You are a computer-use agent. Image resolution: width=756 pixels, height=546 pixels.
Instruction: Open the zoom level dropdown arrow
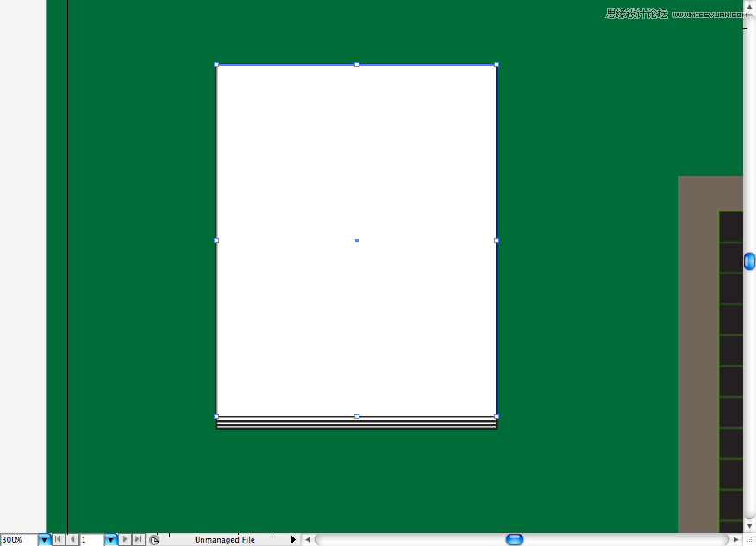44,540
